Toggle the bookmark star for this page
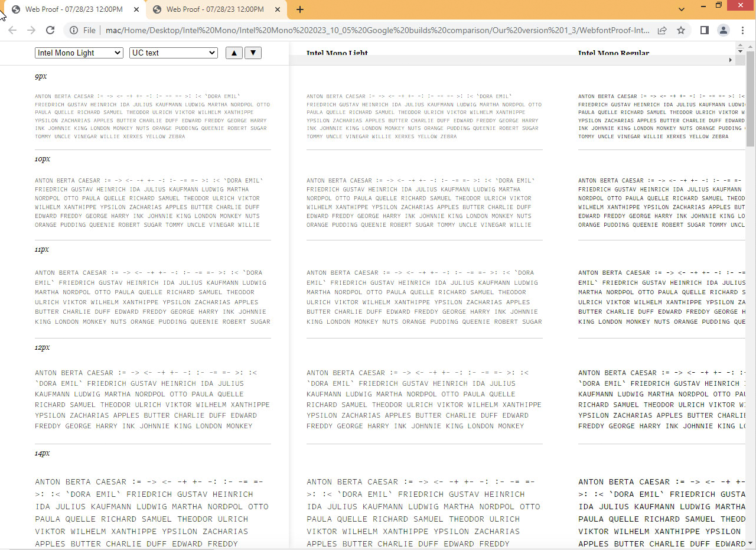Viewport: 756px width, 550px height. 680,30
